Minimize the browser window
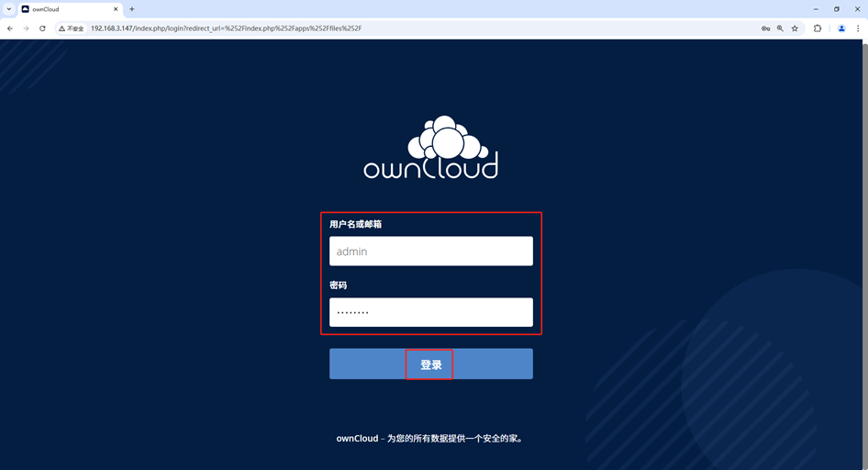868x470 pixels. 816,9
